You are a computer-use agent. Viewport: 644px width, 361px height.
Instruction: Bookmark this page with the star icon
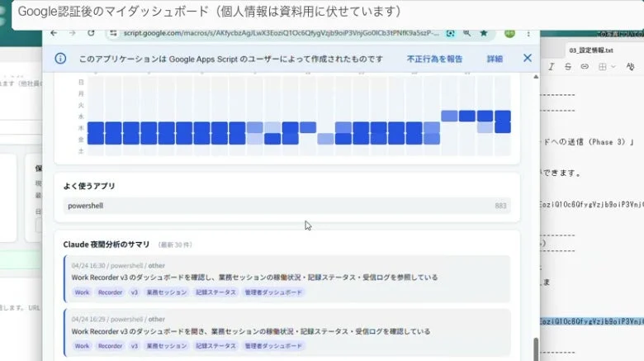(x=484, y=33)
